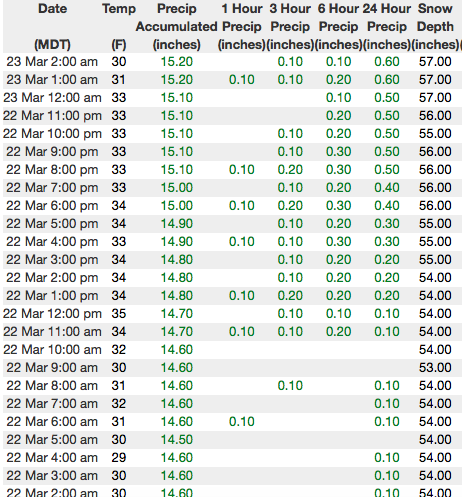Image resolution: width=462 pixels, height=497 pixels.
Task: Click the 6 Hour Precip header
Action: [x=338, y=26]
